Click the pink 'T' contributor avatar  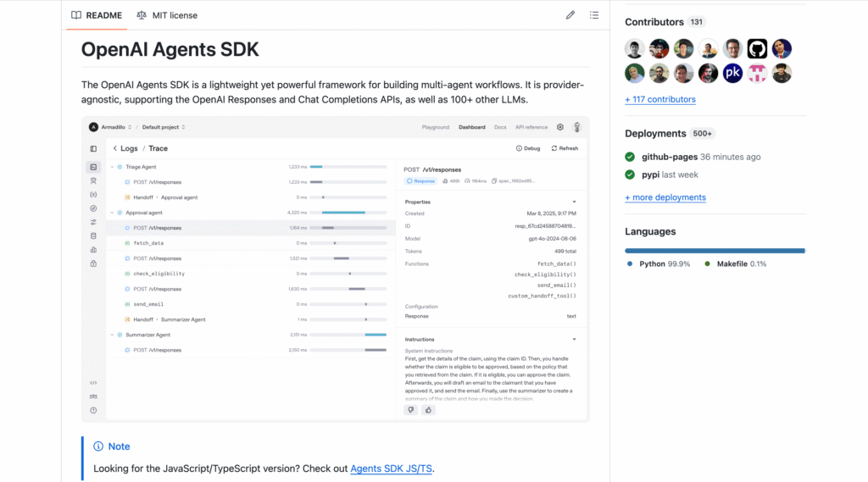pos(757,73)
